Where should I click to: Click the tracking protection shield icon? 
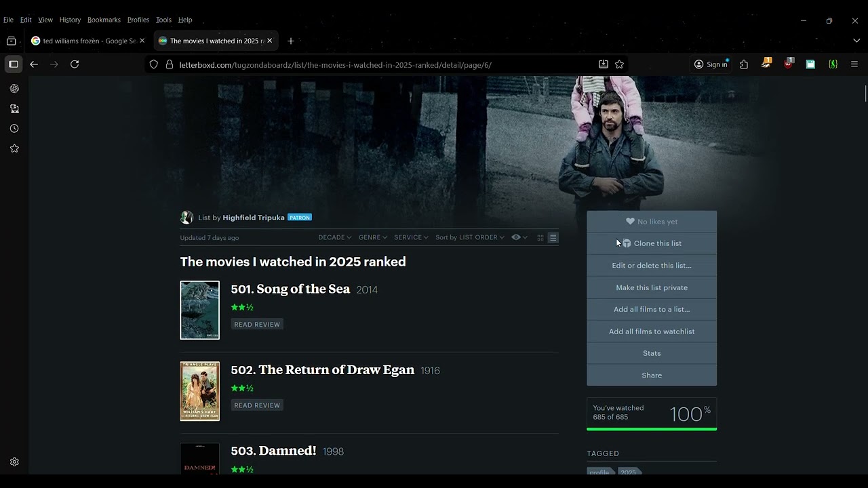coord(154,64)
